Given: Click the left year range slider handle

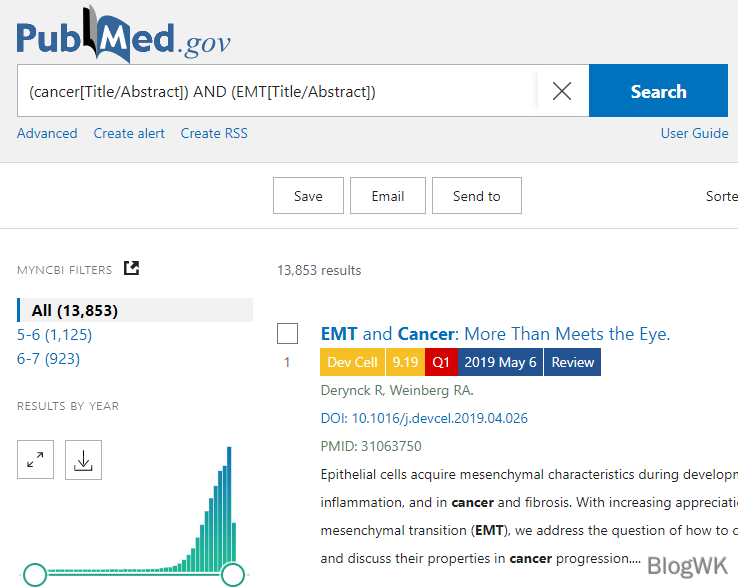Looking at the screenshot, I should (x=35, y=574).
